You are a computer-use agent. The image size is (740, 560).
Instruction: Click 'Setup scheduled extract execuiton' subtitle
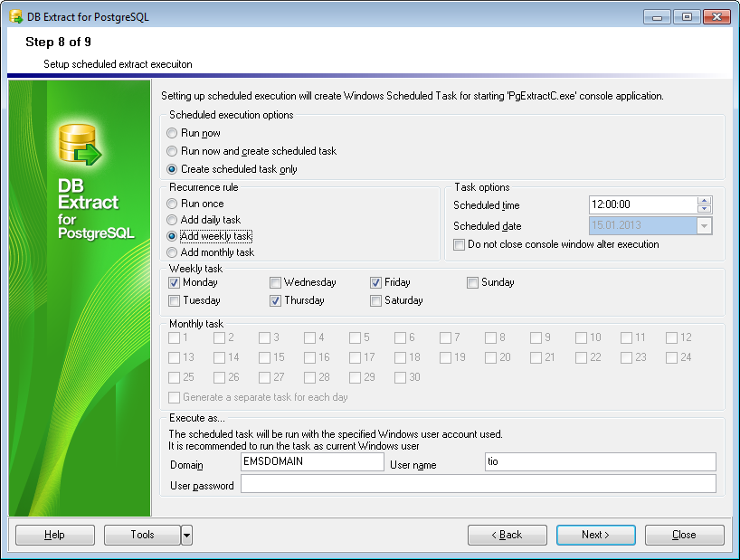(x=118, y=64)
